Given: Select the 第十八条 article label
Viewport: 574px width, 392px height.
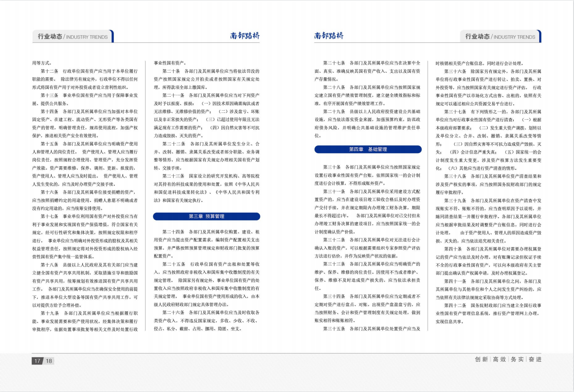Looking at the screenshot, I should [50, 265].
